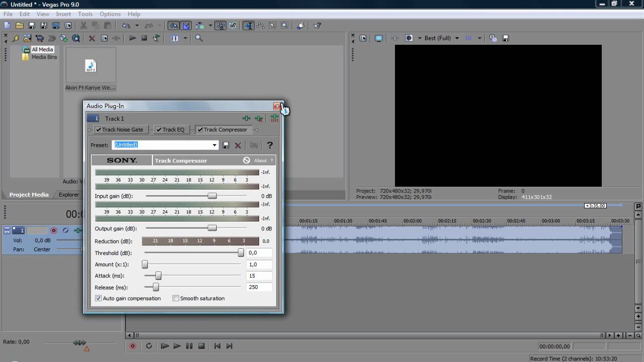
Task: Select Media Bins folder in tree
Action: pyautogui.click(x=44, y=57)
